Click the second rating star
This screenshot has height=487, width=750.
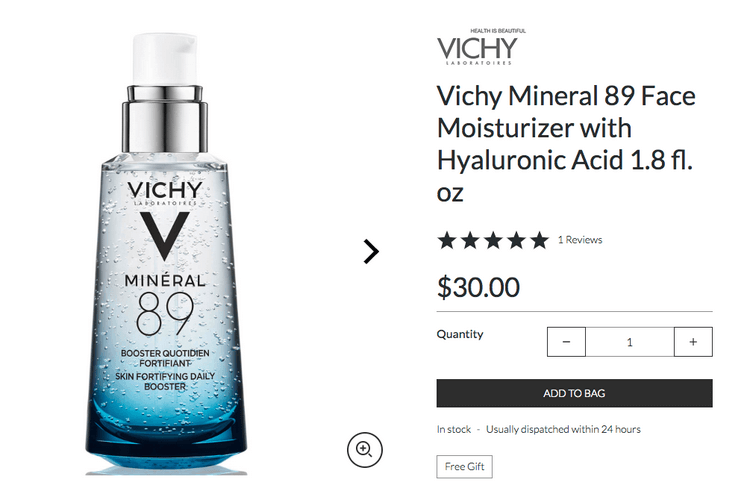(x=470, y=240)
